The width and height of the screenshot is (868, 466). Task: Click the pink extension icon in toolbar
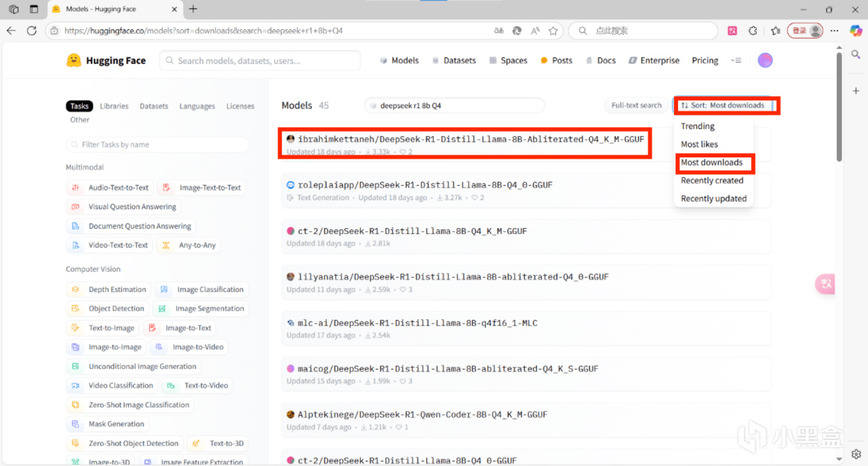click(x=732, y=31)
